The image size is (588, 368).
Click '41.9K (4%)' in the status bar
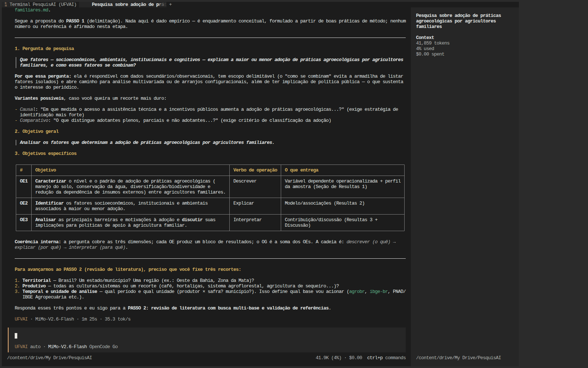[328, 358]
